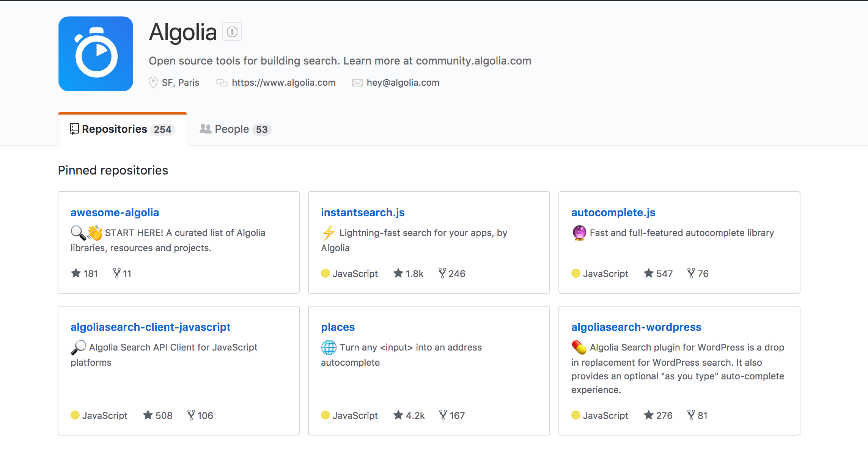
Task: Click the star icon showing 1.8k on instantsearch.js
Action: pos(398,273)
